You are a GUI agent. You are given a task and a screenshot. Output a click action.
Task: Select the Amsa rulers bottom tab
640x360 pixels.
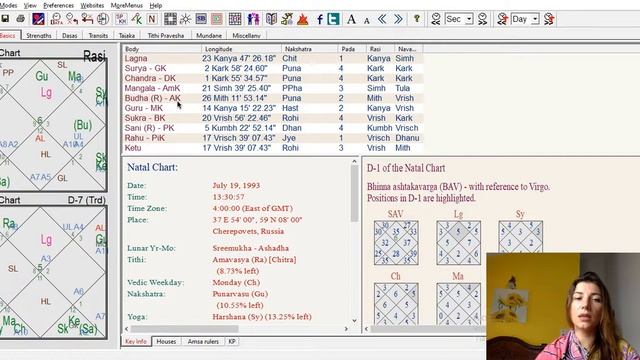click(x=203, y=342)
